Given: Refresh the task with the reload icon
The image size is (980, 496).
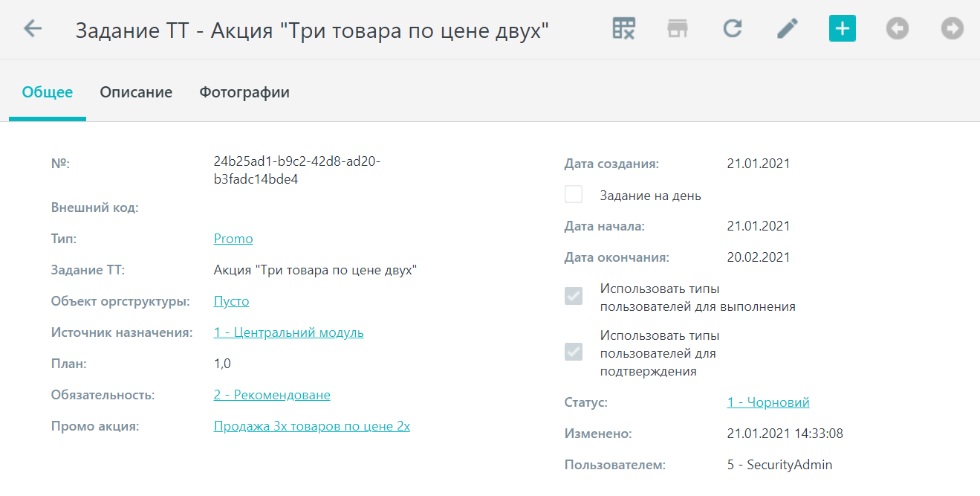Looking at the screenshot, I should point(733,29).
